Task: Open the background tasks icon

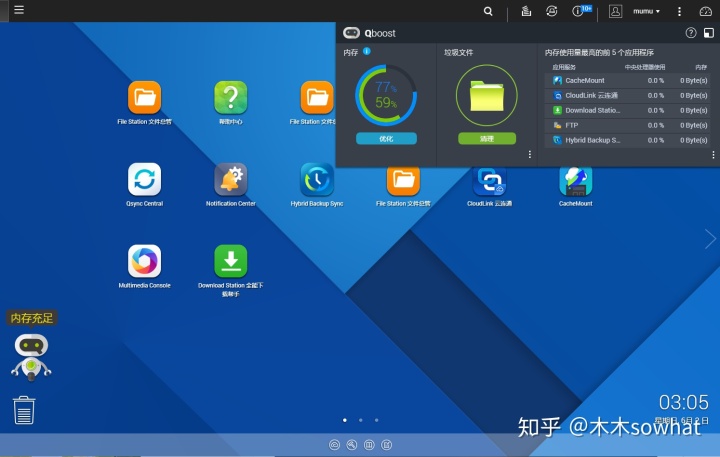Action: 526,11
